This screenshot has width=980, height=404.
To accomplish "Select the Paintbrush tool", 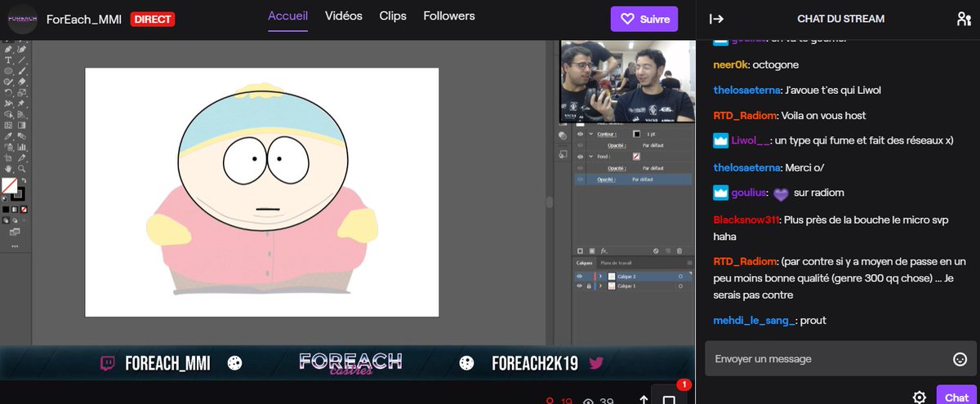I will point(22,71).
